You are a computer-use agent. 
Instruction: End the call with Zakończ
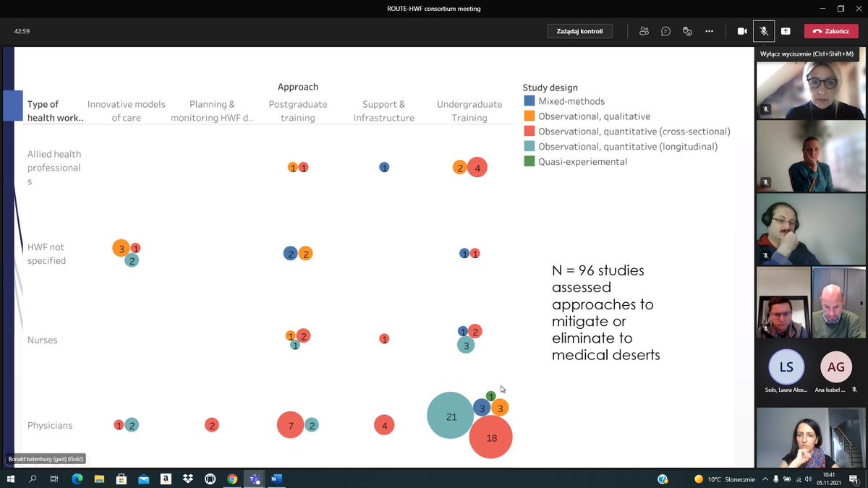click(830, 31)
